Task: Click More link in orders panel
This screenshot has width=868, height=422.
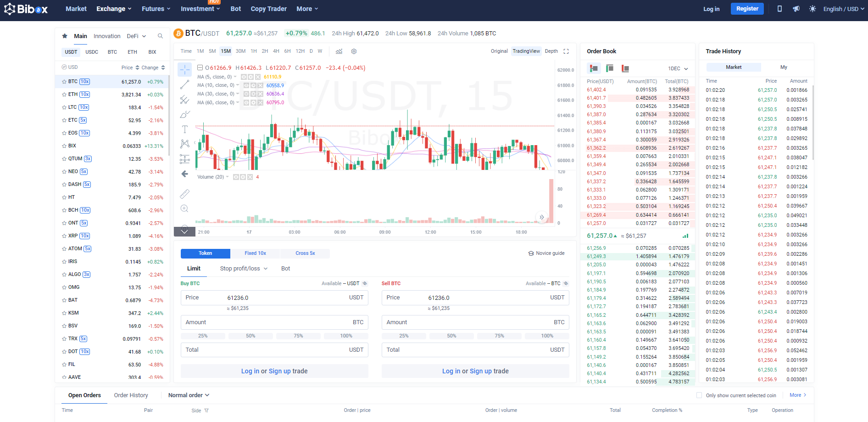Action: [798, 395]
